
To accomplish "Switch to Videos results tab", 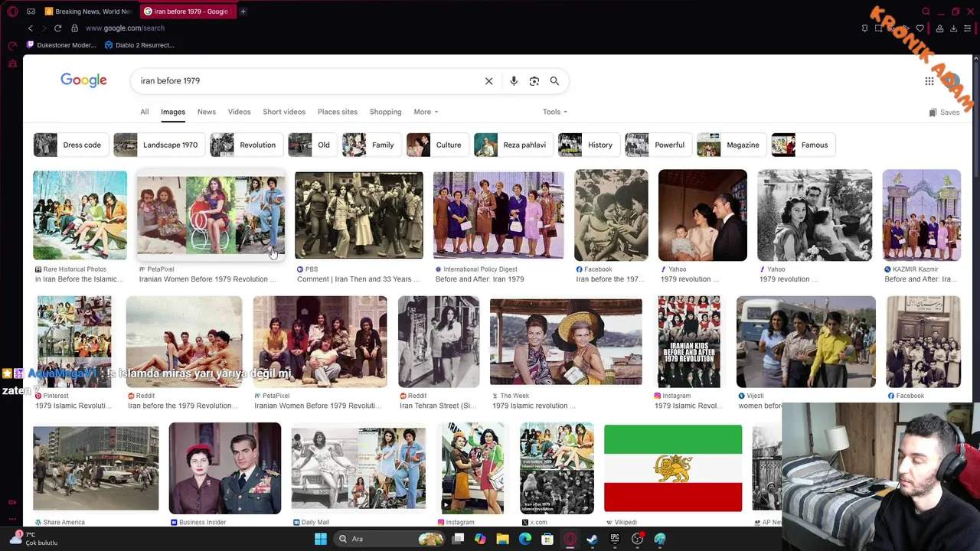I will [239, 112].
